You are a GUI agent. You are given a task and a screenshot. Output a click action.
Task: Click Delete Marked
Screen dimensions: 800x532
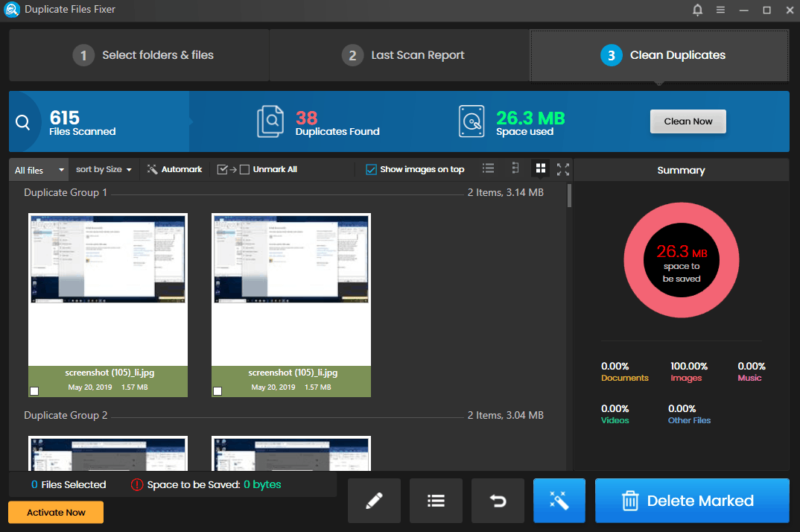click(692, 501)
